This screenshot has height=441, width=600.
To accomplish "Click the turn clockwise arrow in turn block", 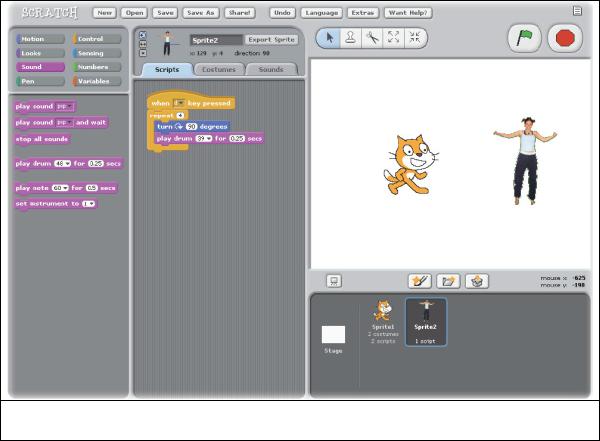I will tap(179, 126).
